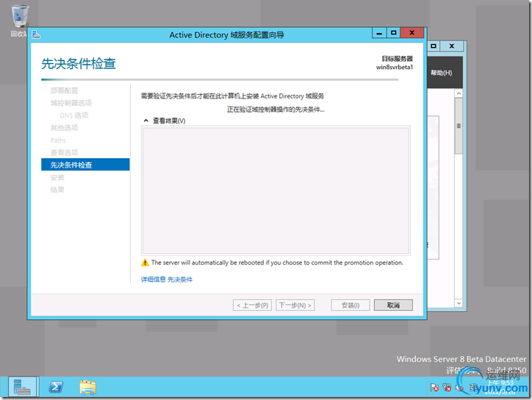Open 帮助(H) menu in background window
532x400 pixels.
click(441, 73)
